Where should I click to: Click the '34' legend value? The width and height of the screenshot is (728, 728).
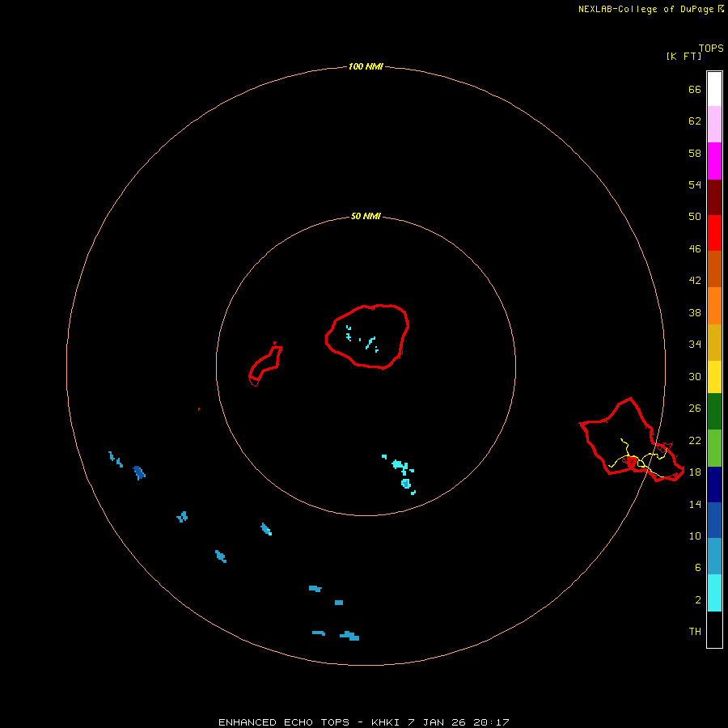(695, 345)
